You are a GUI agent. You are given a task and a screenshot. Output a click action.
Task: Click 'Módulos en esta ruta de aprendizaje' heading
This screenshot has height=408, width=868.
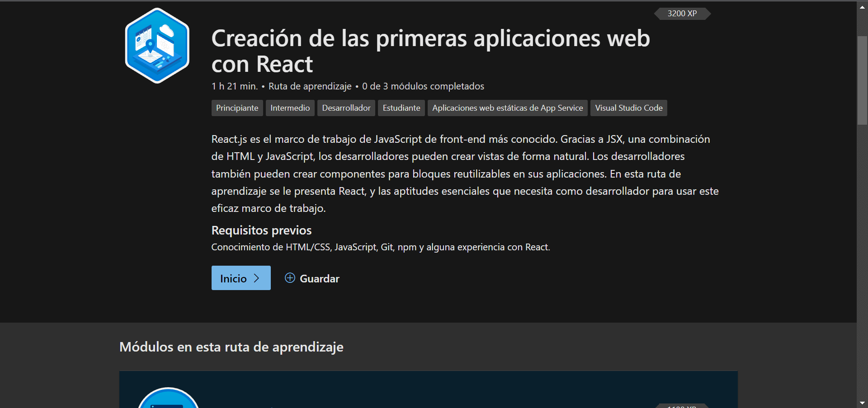[x=231, y=347]
